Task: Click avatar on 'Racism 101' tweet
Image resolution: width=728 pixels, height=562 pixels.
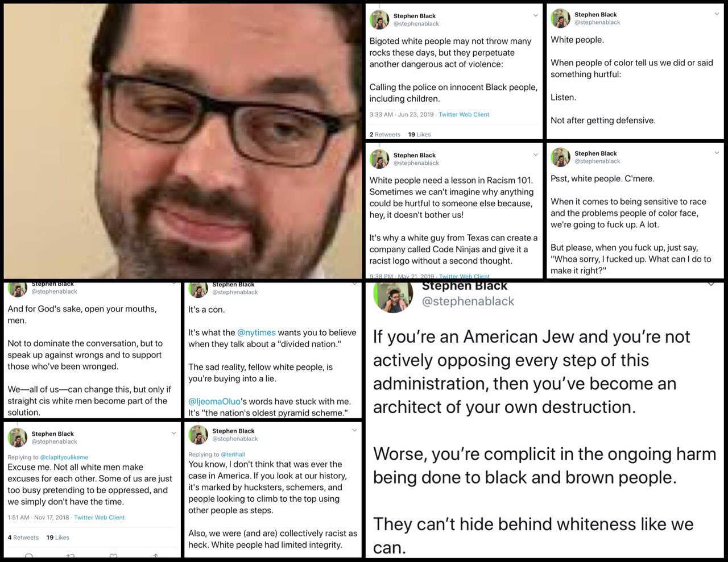Action: click(x=379, y=159)
